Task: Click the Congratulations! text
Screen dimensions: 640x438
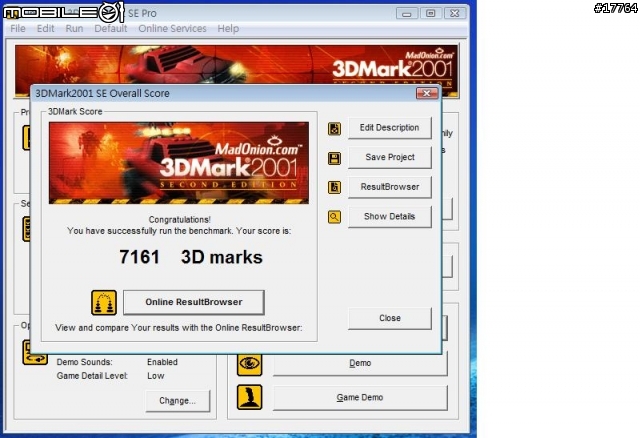Action: [180, 220]
